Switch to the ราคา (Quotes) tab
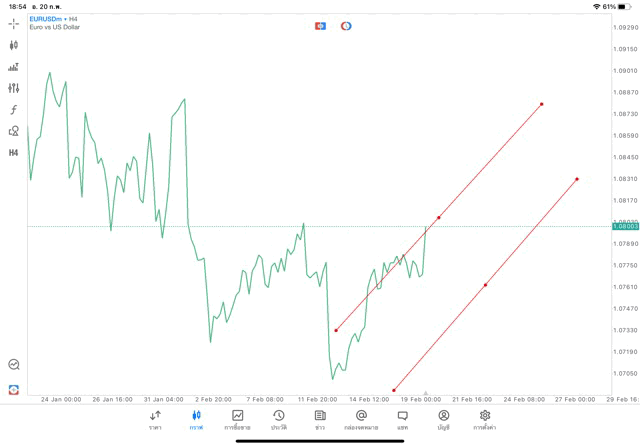The height and width of the screenshot is (447, 640). pos(155,420)
